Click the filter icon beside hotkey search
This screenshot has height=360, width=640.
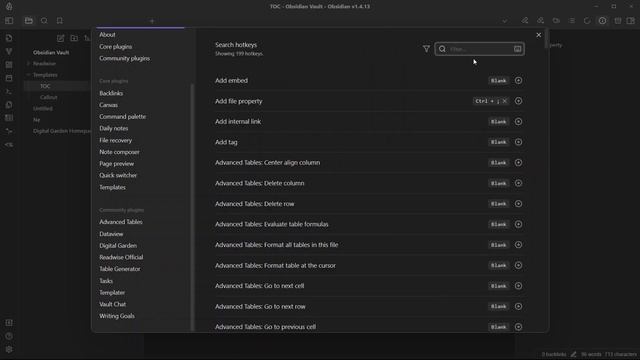click(426, 49)
